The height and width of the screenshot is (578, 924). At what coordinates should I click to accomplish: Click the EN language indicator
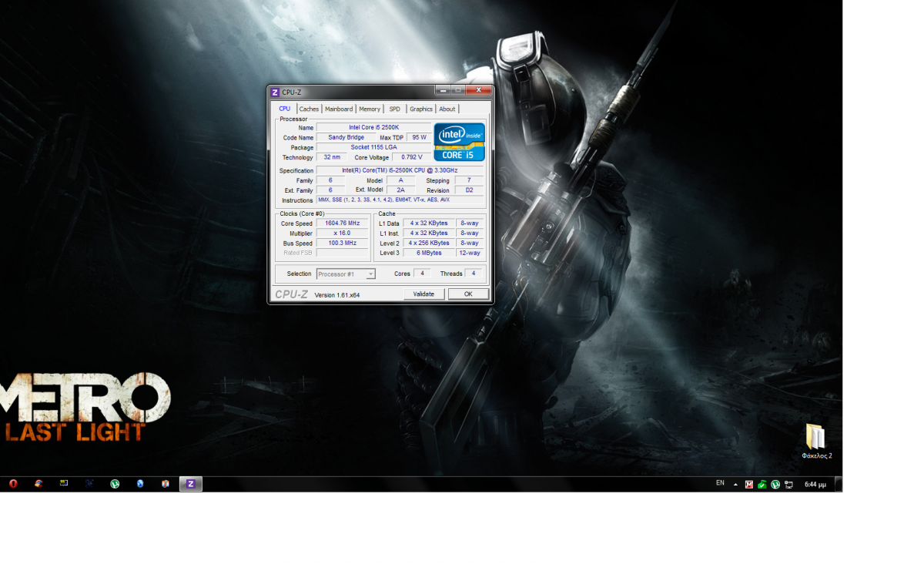[720, 483]
